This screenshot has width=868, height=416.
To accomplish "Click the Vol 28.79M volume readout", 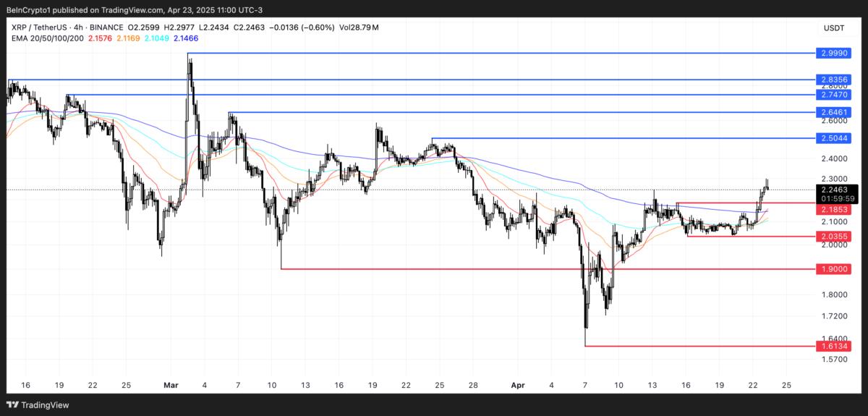I will tap(359, 27).
